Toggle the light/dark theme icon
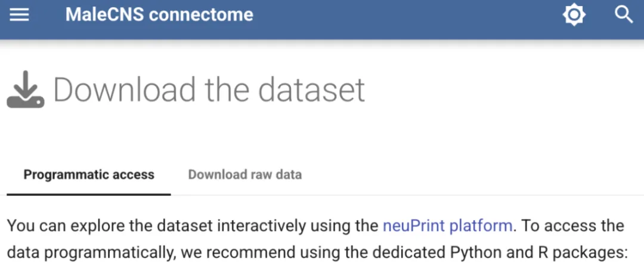This screenshot has width=644, height=263. [574, 15]
